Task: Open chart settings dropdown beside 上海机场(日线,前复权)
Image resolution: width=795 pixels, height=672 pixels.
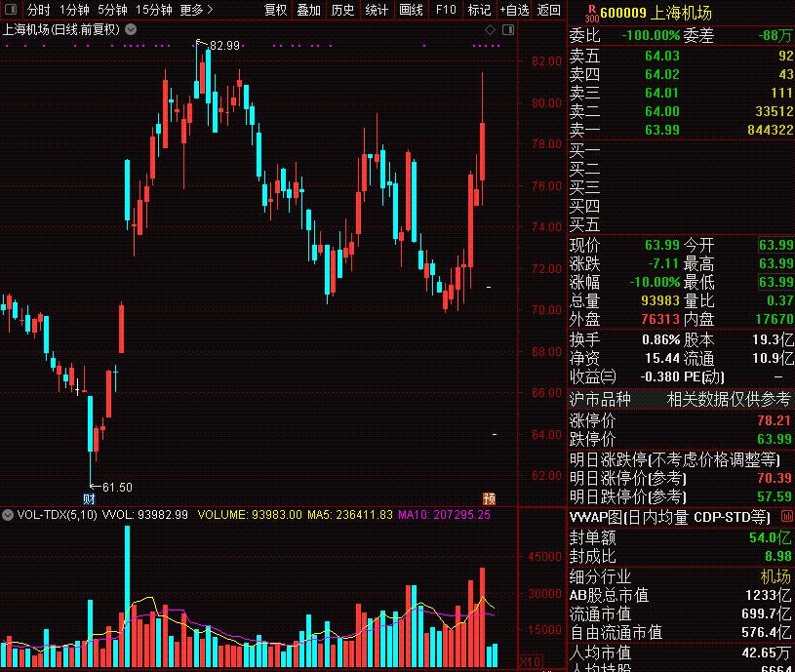Action: pyautogui.click(x=131, y=29)
